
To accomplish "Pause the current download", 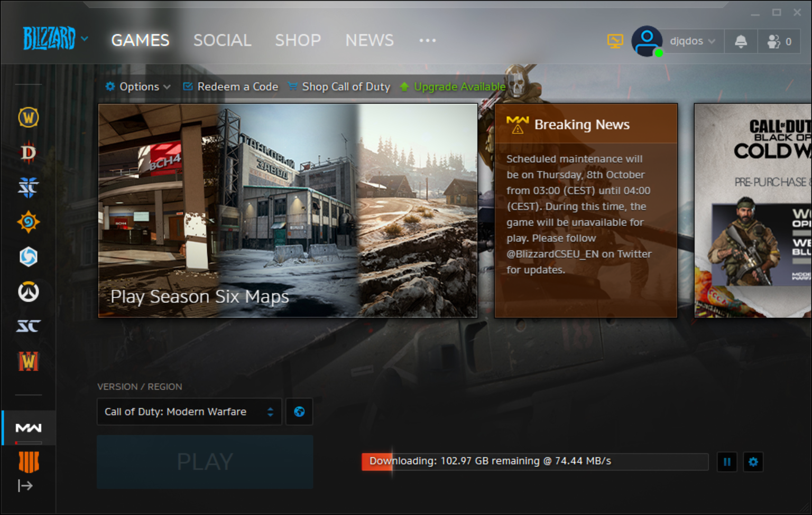I will pyautogui.click(x=727, y=462).
